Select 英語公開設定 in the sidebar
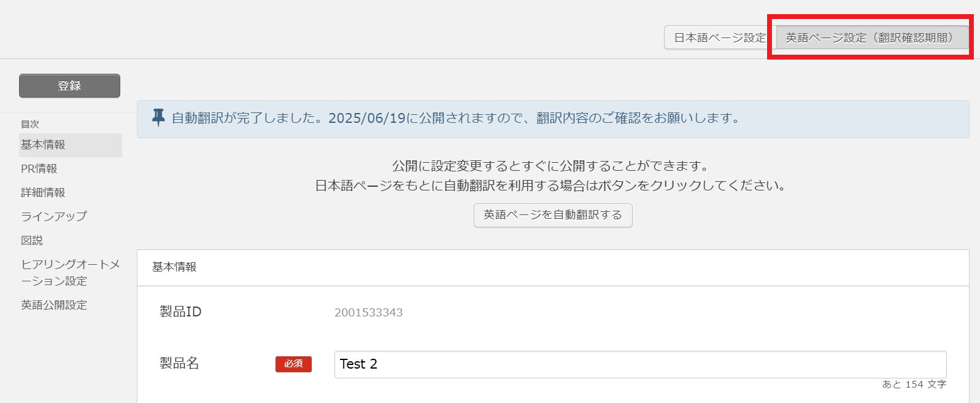 (54, 305)
